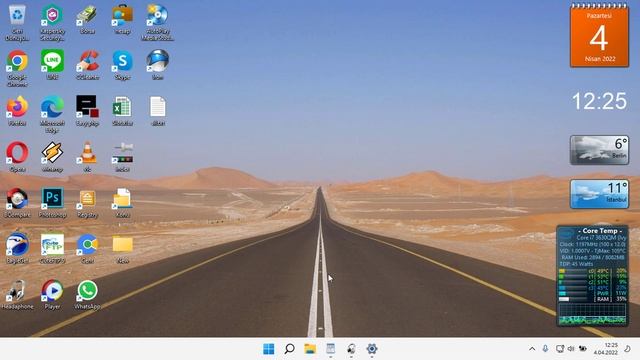Open the black window shortcut icon
The image size is (640, 360).
point(87,107)
